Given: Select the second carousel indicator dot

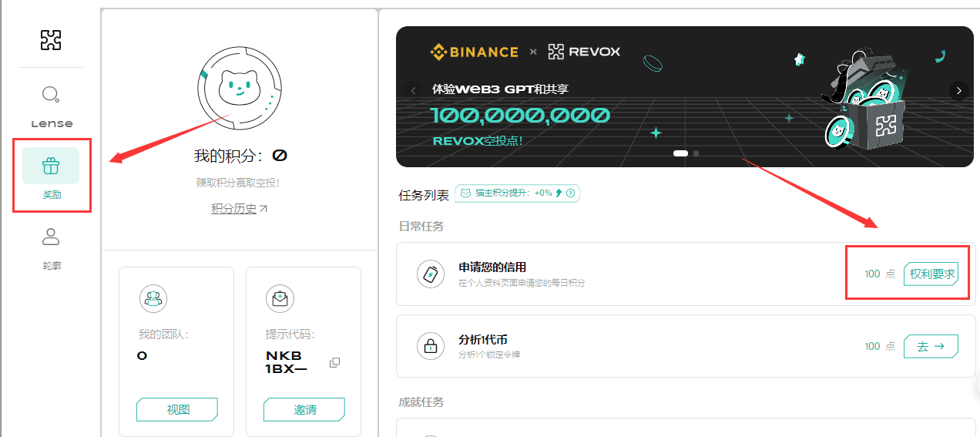Looking at the screenshot, I should pos(696,153).
